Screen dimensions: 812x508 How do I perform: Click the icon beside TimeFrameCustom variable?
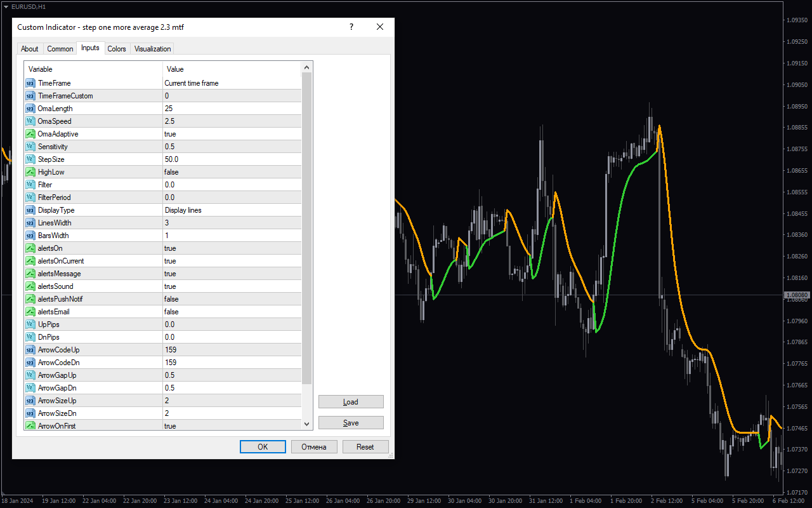pyautogui.click(x=30, y=96)
